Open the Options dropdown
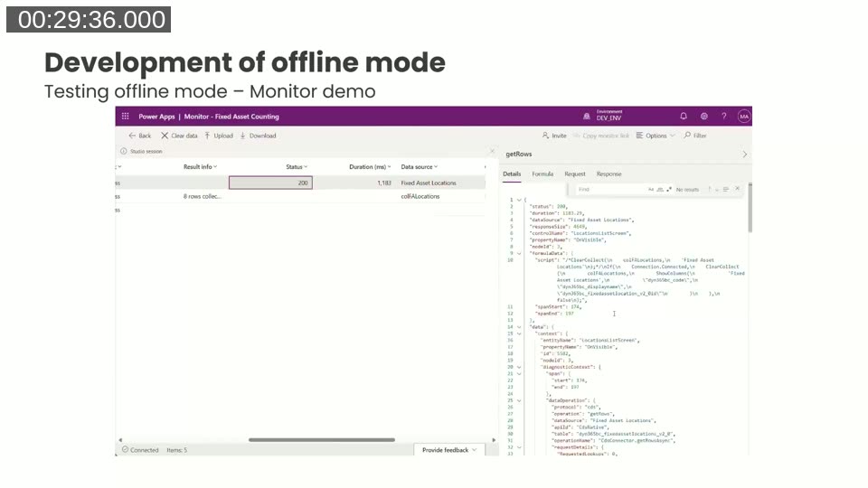 [x=656, y=136]
